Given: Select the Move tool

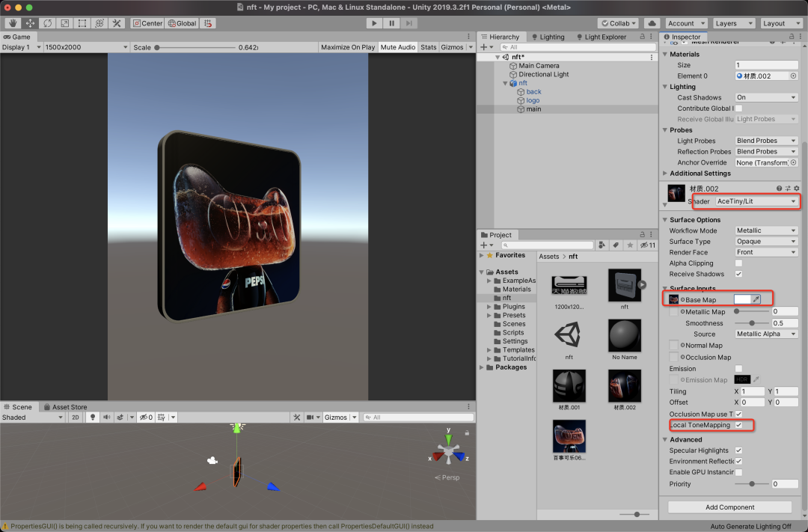Looking at the screenshot, I should pos(31,23).
